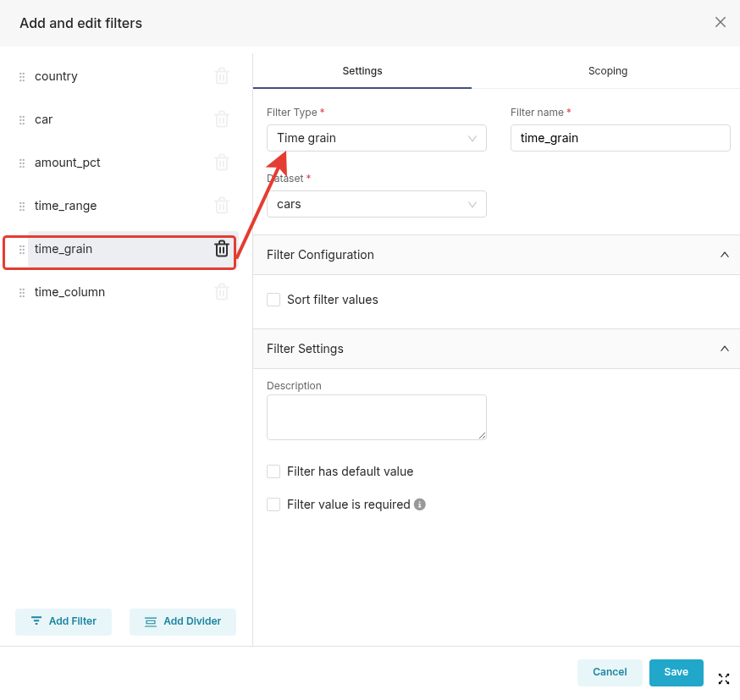Click trash icon for time_grain filter
Image resolution: width=740 pixels, height=700 pixels.
pyautogui.click(x=222, y=249)
